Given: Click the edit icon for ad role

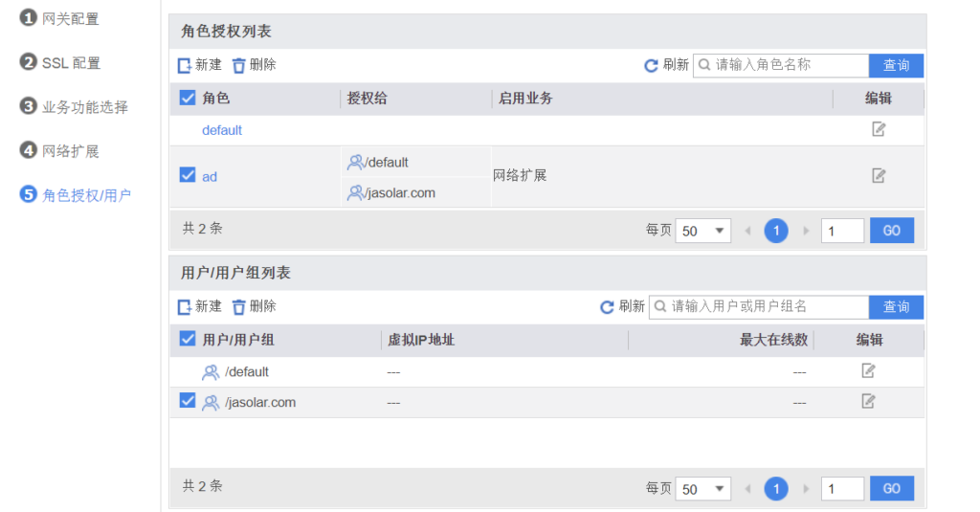Looking at the screenshot, I should click(878, 175).
